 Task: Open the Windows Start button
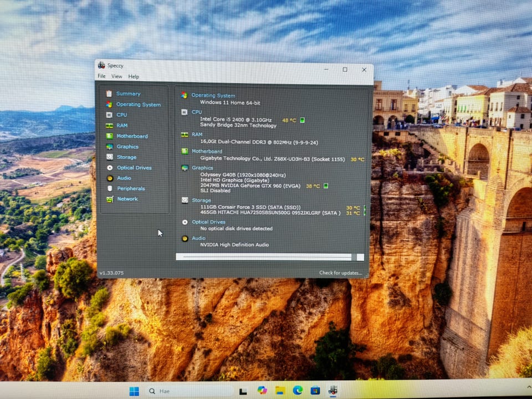(x=134, y=391)
